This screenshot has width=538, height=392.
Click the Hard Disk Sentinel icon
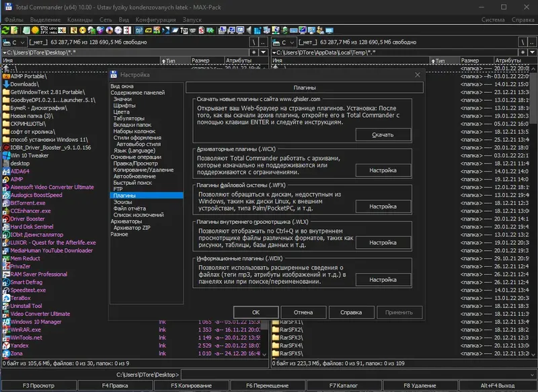coord(6,227)
